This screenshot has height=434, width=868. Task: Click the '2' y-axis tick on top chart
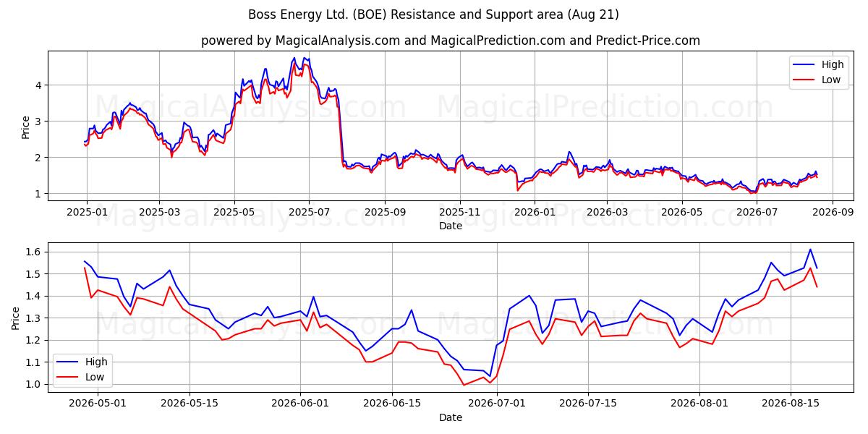point(40,158)
